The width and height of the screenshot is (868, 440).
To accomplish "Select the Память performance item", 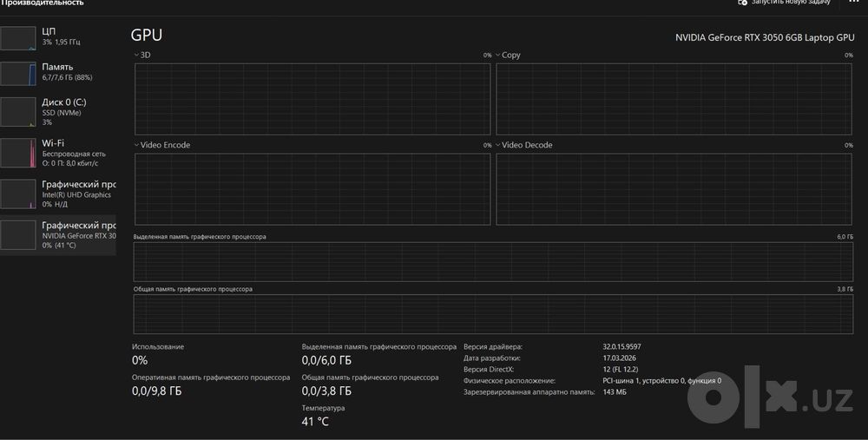I will 57,73.
